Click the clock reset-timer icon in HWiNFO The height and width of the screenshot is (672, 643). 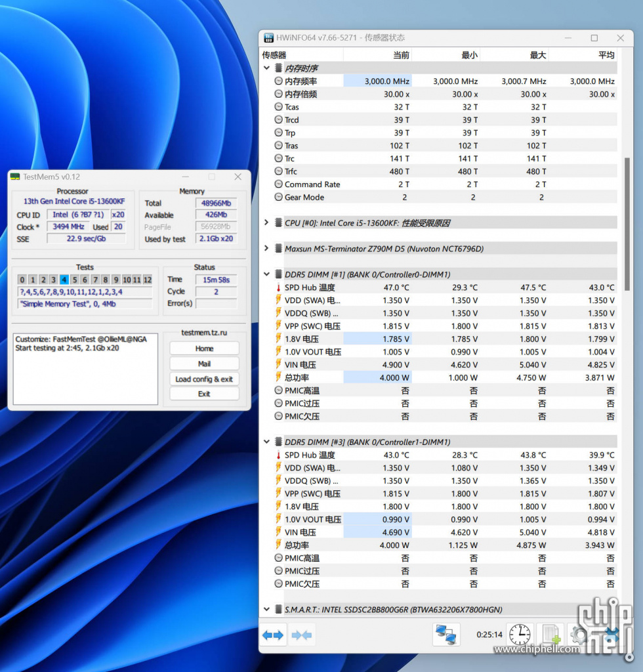coord(520,635)
